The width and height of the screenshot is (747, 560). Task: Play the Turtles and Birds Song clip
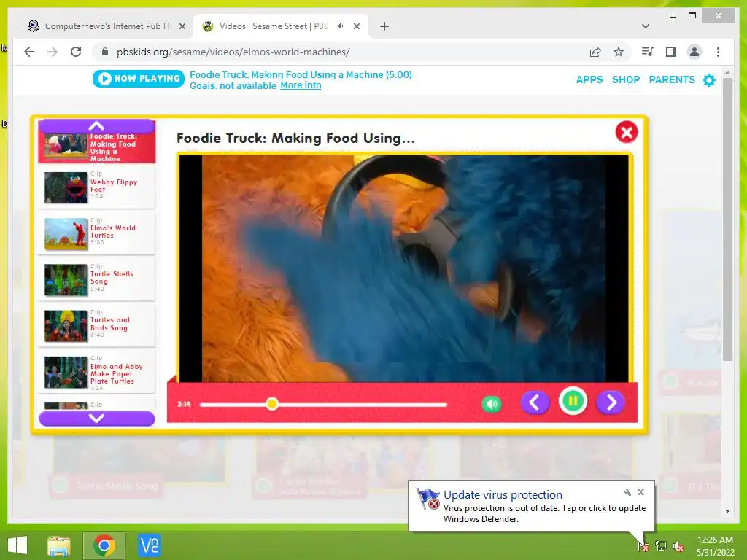97,326
